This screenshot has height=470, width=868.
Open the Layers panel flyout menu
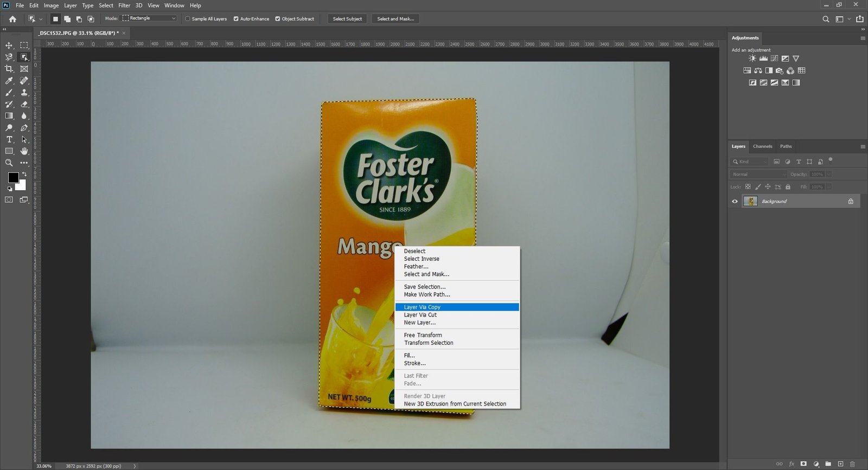tap(863, 147)
